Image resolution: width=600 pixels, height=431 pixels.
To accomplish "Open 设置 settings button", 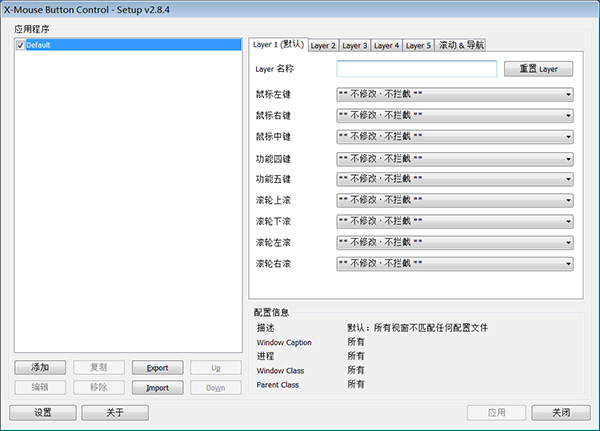I will pyautogui.click(x=43, y=413).
